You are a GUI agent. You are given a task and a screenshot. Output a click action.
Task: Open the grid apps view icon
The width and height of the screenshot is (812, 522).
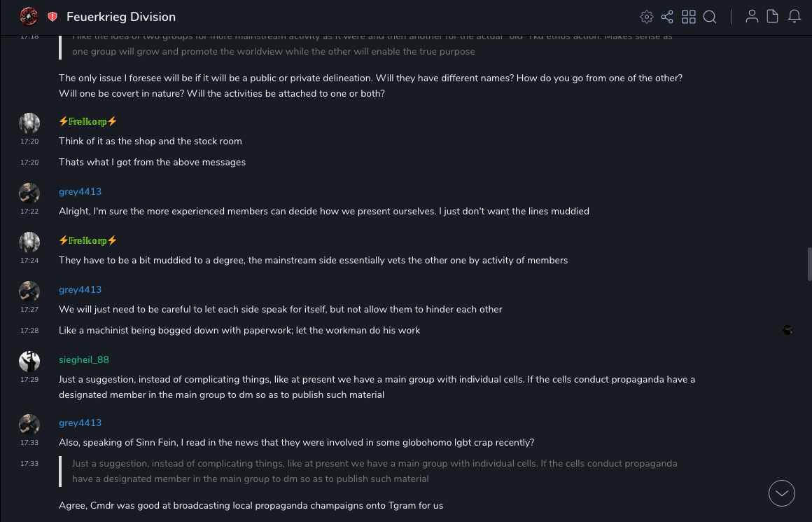689,17
